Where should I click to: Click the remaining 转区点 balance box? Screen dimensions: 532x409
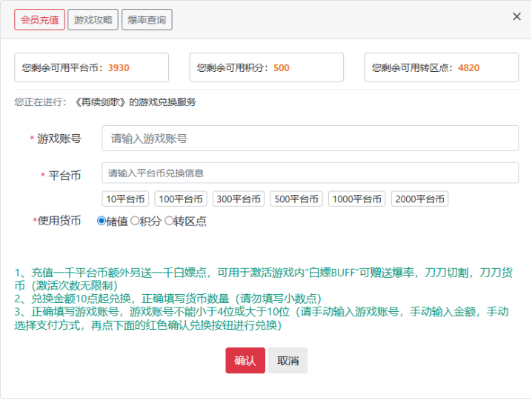pos(442,67)
